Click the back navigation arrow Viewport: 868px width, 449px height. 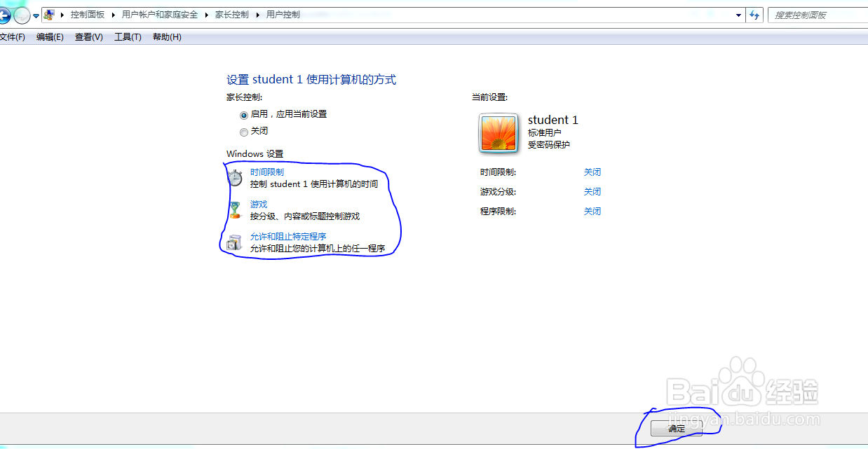(6, 15)
